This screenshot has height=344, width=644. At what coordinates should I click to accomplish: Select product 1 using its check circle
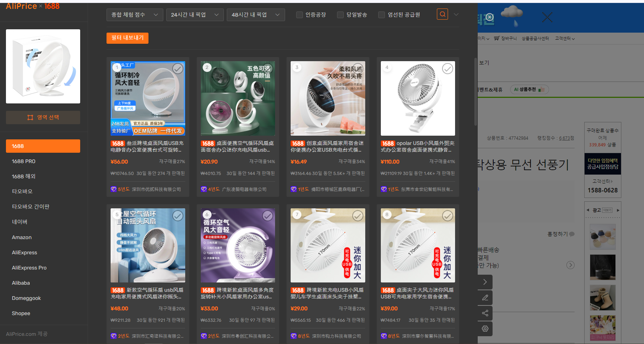tap(178, 69)
